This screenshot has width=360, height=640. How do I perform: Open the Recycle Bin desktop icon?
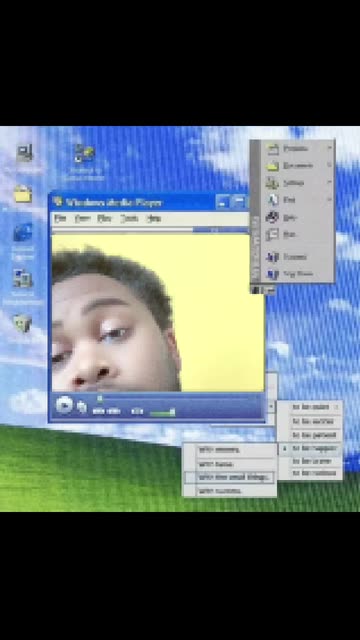click(22, 323)
